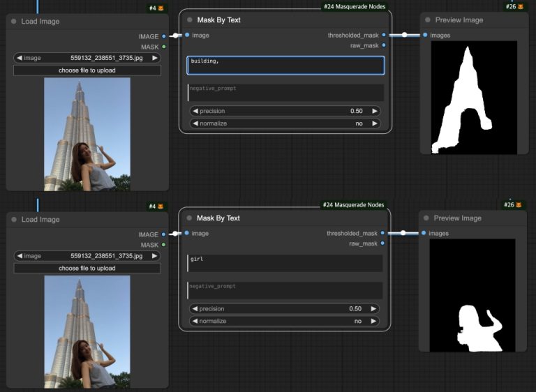Viewport: 536px width, 392px height.
Task: Focus the prompt field containing 'girl'
Action: (285, 263)
